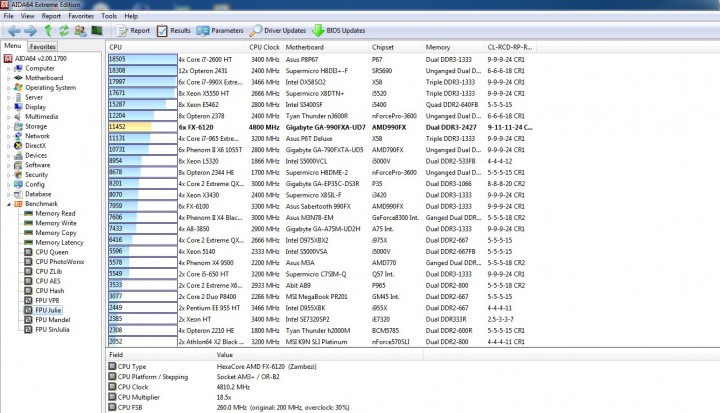Expand the Display tree node
The height and width of the screenshot is (413, 720).
(8, 107)
